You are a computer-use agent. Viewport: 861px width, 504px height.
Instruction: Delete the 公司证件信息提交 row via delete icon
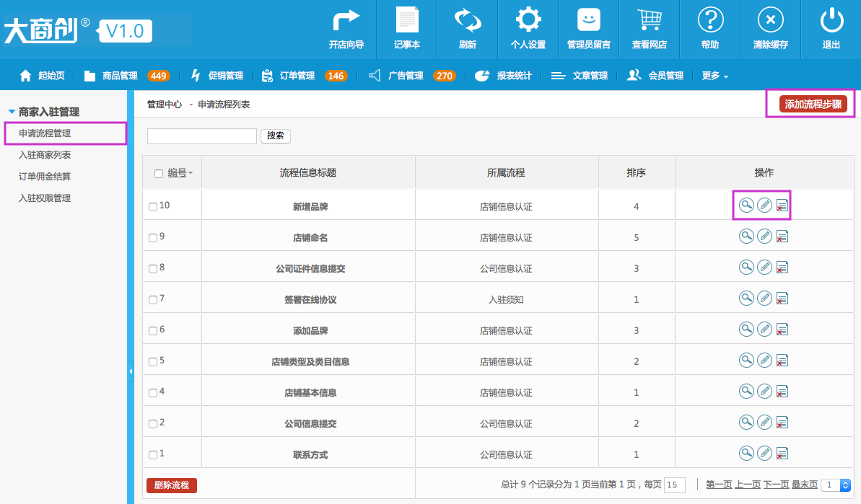click(x=782, y=268)
